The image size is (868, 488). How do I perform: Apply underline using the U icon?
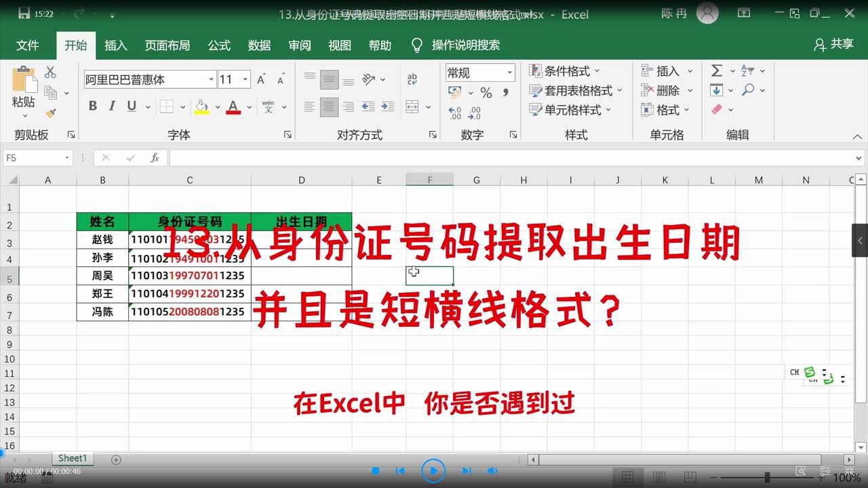pyautogui.click(x=130, y=106)
